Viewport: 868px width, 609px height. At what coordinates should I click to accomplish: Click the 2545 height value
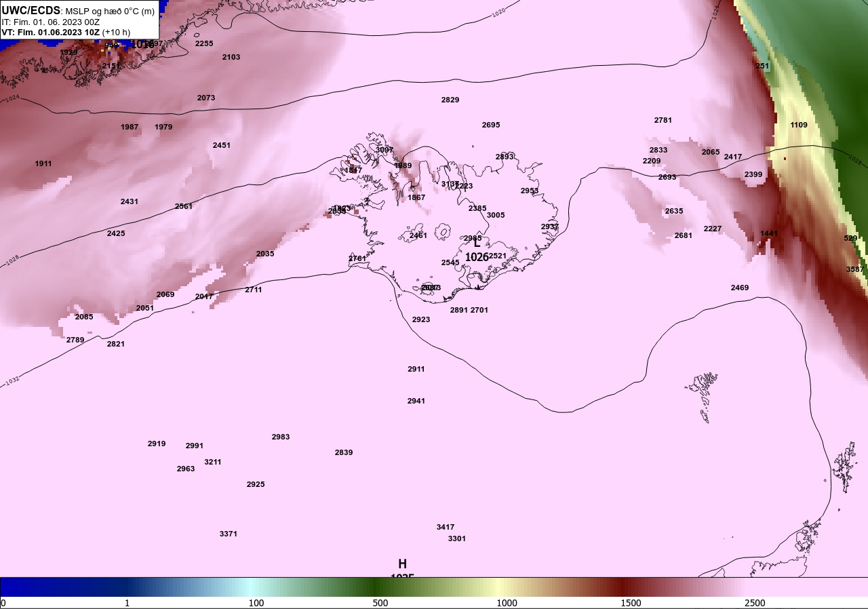click(x=450, y=262)
